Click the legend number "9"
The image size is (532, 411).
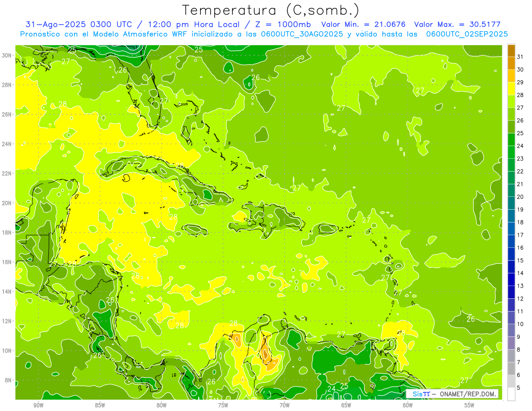519,337
